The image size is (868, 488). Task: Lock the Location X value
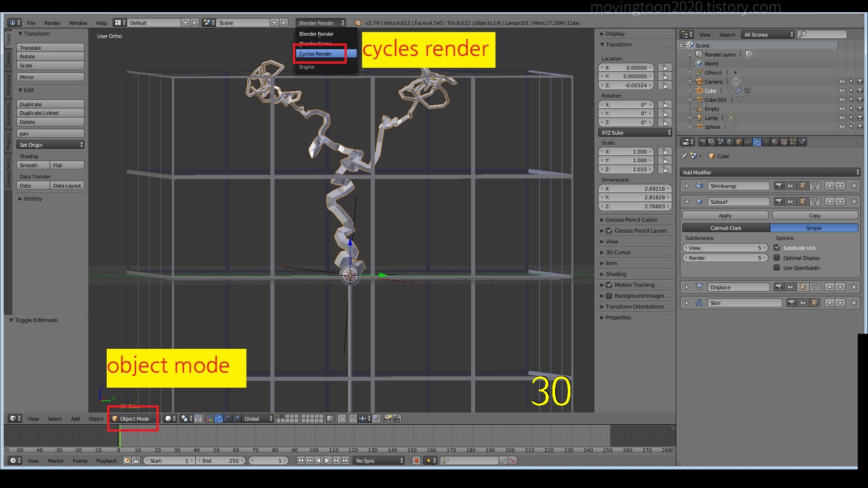(x=664, y=67)
